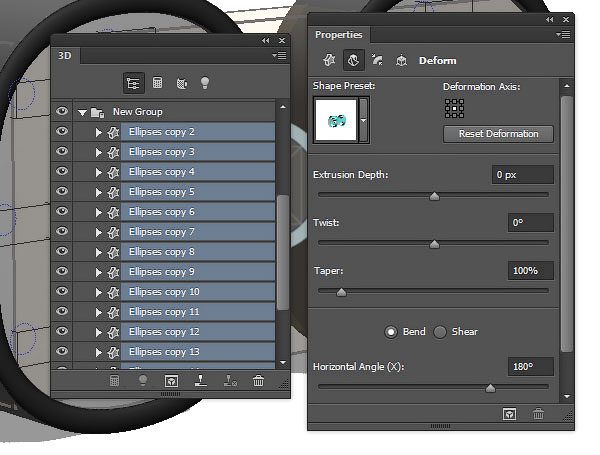Toggle visibility of Ellipses copy 9
The image size is (600, 455).
(x=62, y=271)
